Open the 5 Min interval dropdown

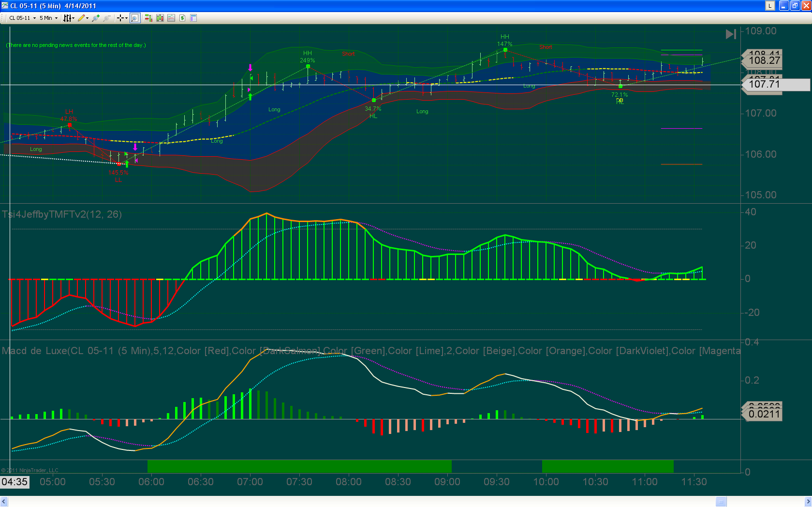(48, 18)
